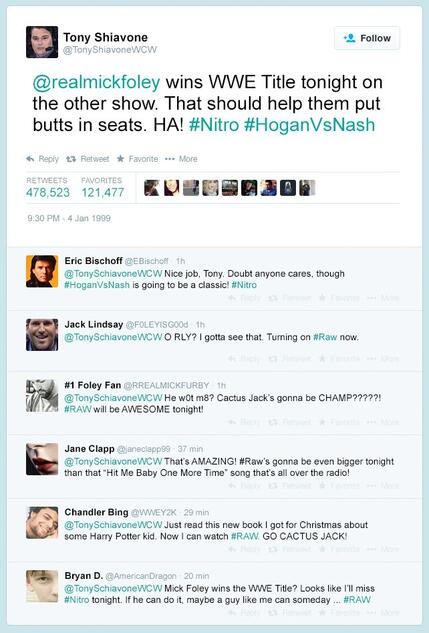Open the 9:30 PM - 4 Jan 1999 timestamp

click(69, 218)
